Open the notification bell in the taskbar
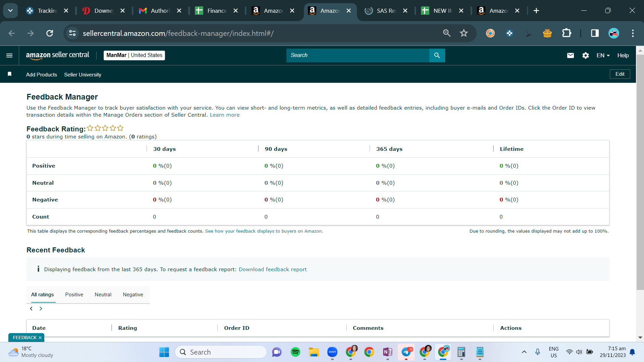Image resolution: width=644 pixels, height=362 pixels. pyautogui.click(x=632, y=352)
